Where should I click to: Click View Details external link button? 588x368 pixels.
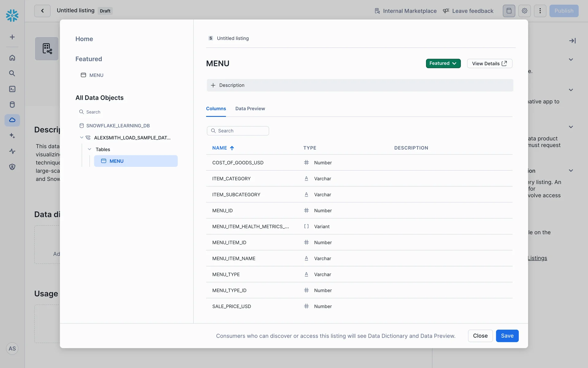pos(489,63)
